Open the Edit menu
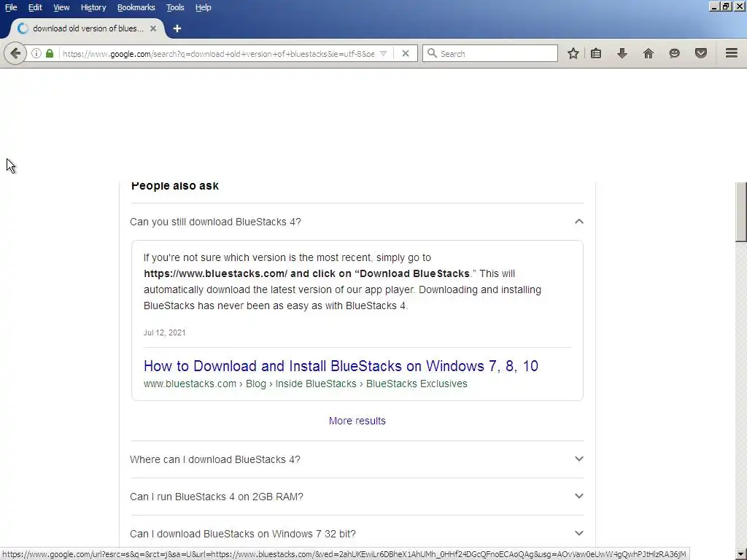 coord(35,7)
